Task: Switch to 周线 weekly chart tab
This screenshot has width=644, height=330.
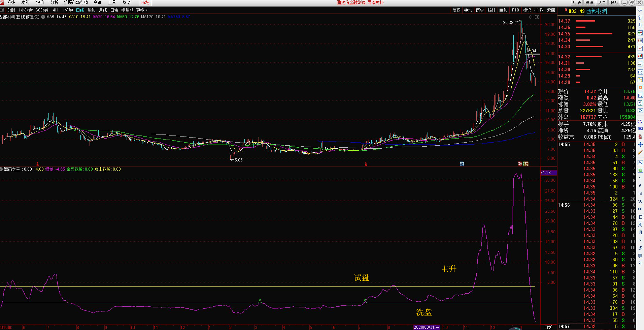Action: (x=91, y=10)
